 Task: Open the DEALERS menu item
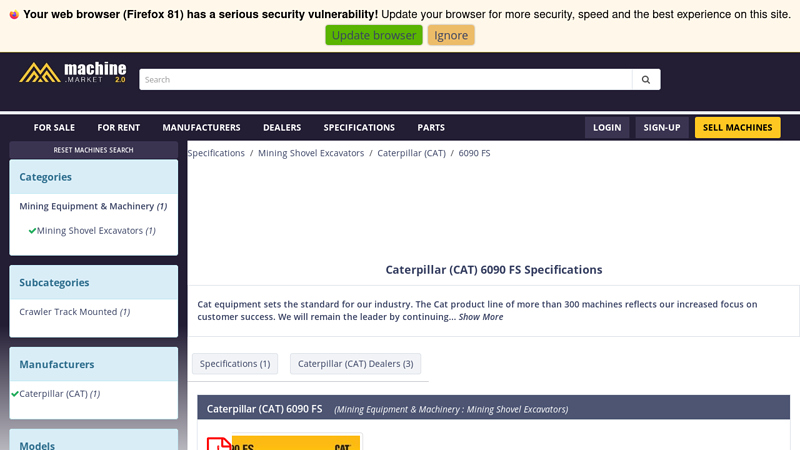[282, 128]
